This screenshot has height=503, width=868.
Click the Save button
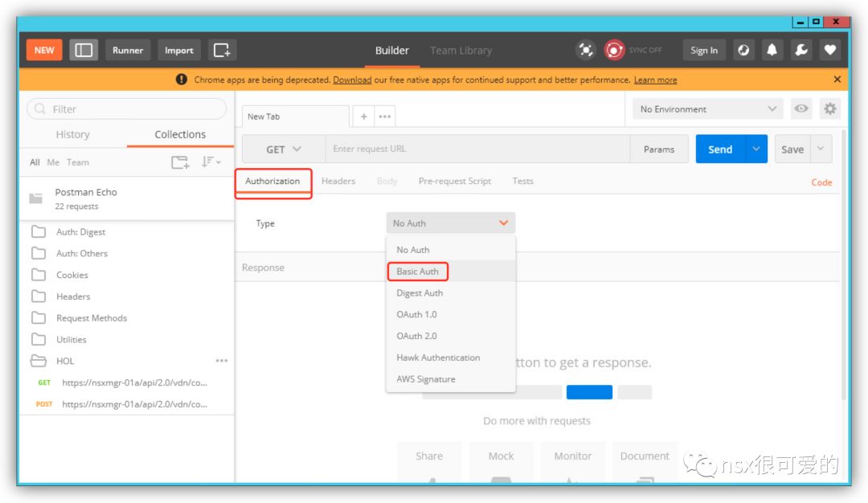(792, 149)
